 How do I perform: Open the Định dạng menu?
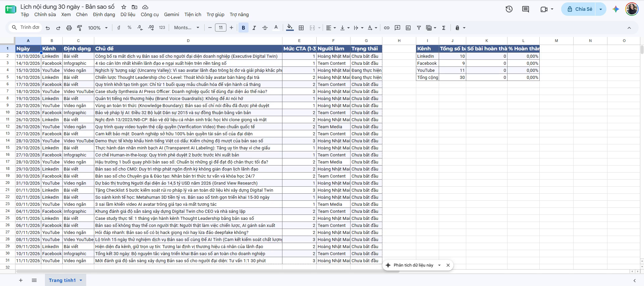(x=104, y=14)
